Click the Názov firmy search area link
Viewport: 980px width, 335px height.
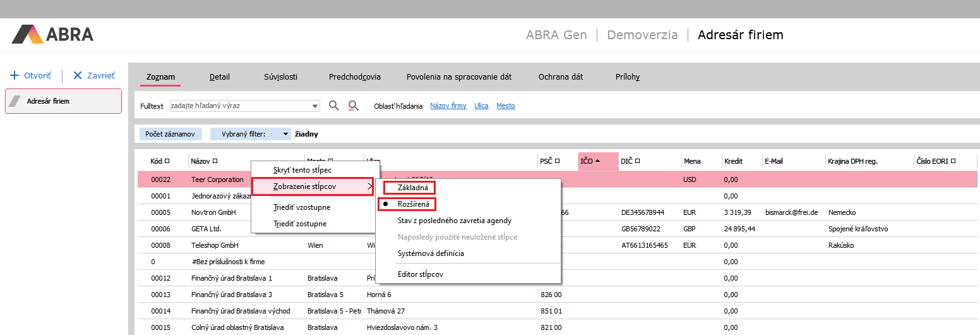pos(448,106)
